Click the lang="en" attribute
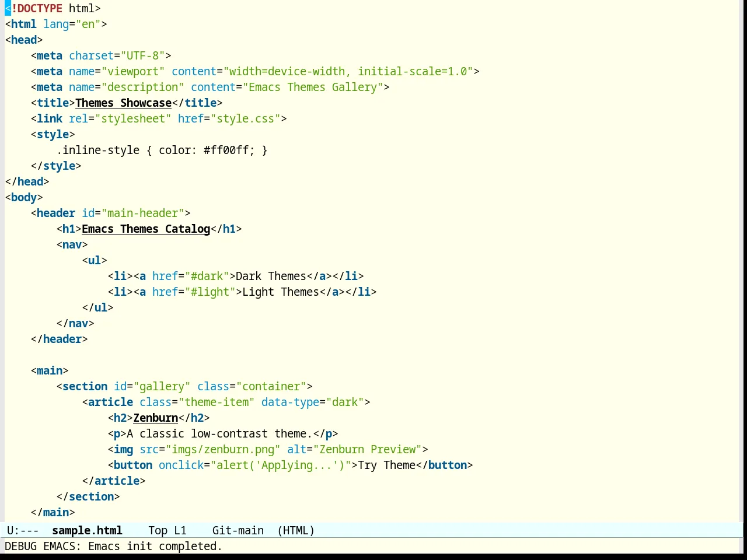The width and height of the screenshot is (747, 560). click(x=72, y=24)
